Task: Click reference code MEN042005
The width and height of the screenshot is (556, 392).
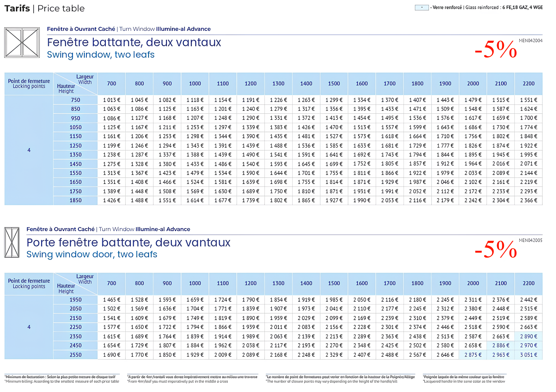Action: coord(530,240)
